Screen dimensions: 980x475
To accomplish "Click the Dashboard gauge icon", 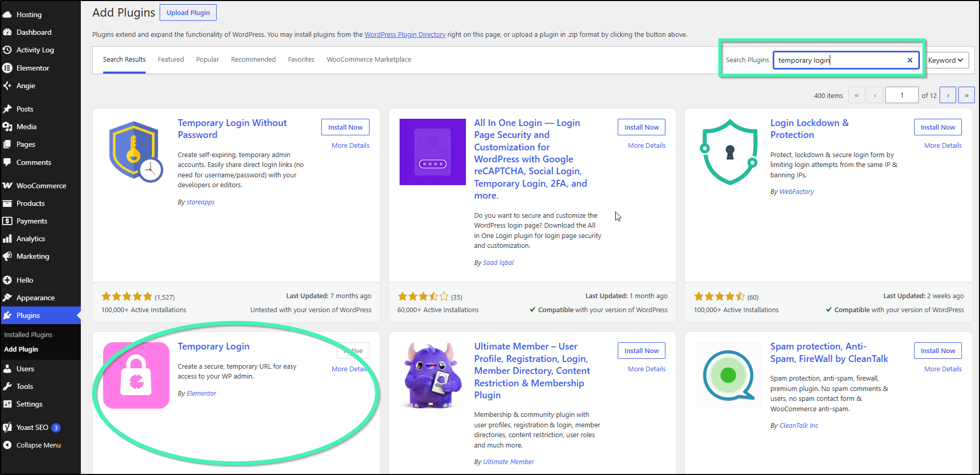I will pos(7,32).
